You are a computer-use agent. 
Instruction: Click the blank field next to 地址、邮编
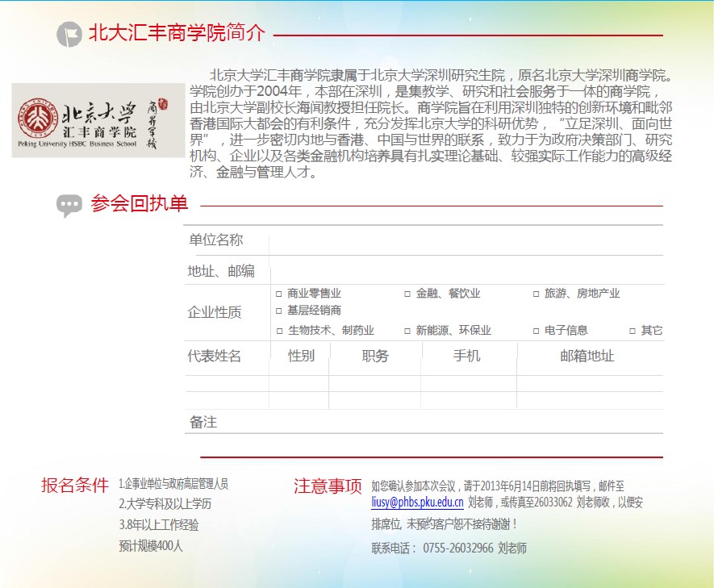coord(467,270)
